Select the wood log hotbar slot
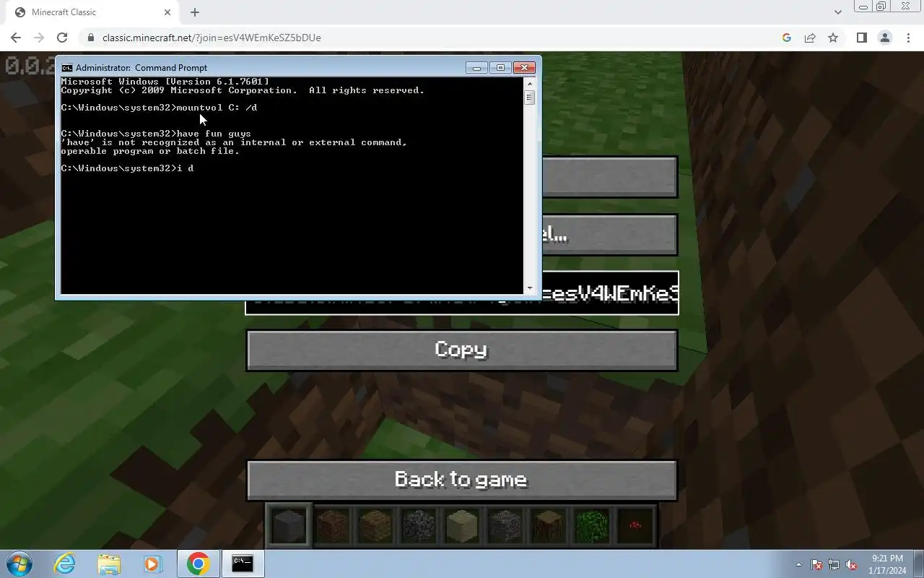This screenshot has width=924, height=578. pyautogui.click(x=549, y=525)
